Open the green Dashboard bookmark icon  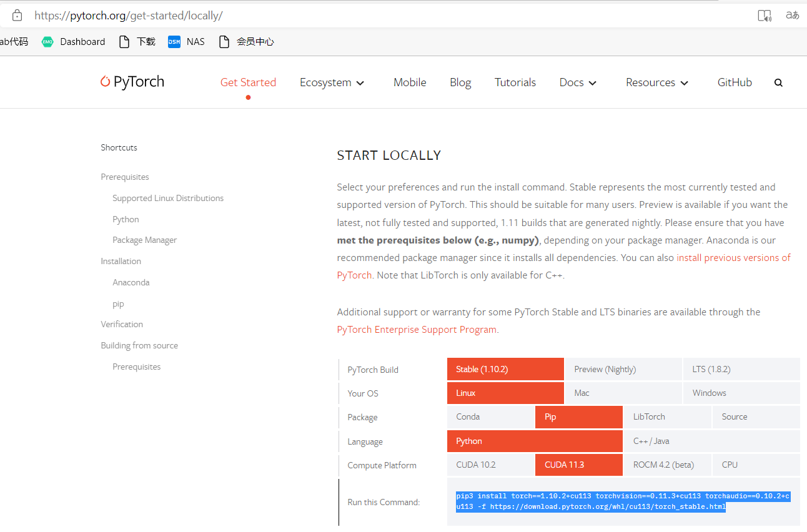pyautogui.click(x=47, y=41)
